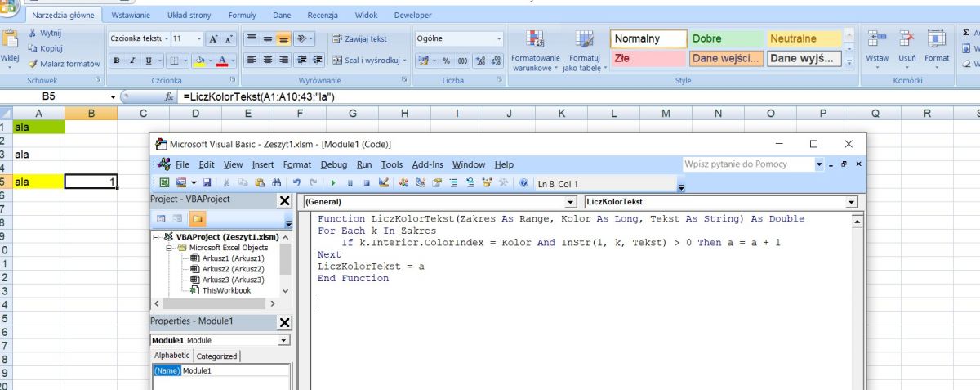This screenshot has width=980, height=390.
Task: Toggle Design Mode icon in VBA toolbar
Action: [384, 183]
